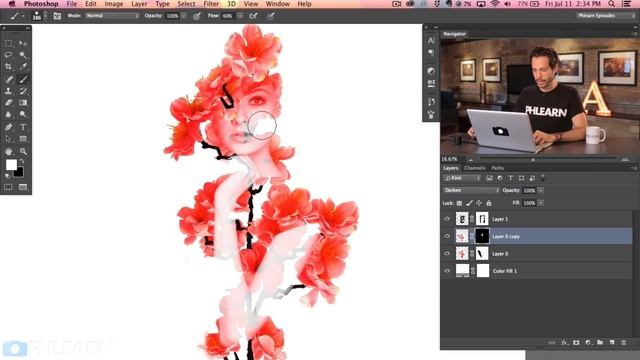Screen dimensions: 640x360
Task: Open brush Flow slider dropdown arrow
Action: (240, 16)
